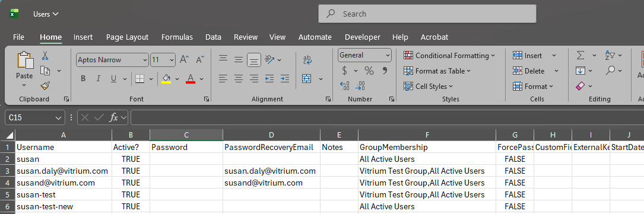
Task: Click in the Search box
Action: pyautogui.click(x=427, y=14)
